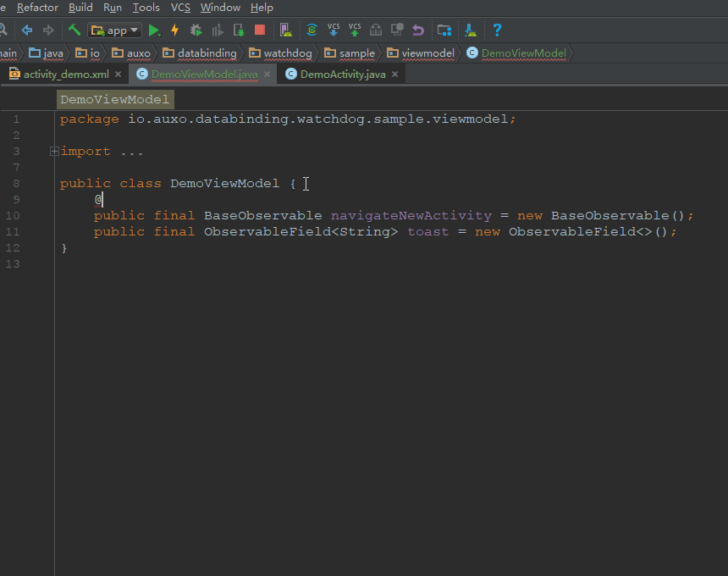The width and height of the screenshot is (728, 576).
Task: Click the Apply Changes lightning icon
Action: click(x=175, y=30)
